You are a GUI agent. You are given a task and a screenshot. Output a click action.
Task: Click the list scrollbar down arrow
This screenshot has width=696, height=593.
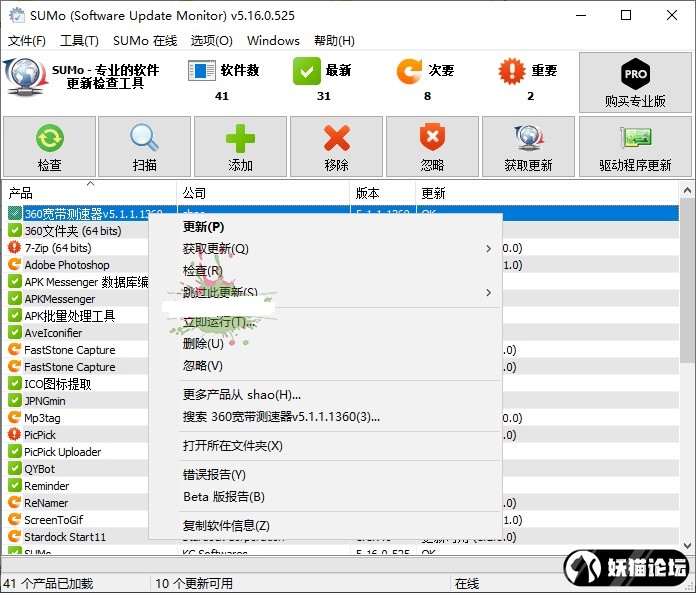coord(687,546)
